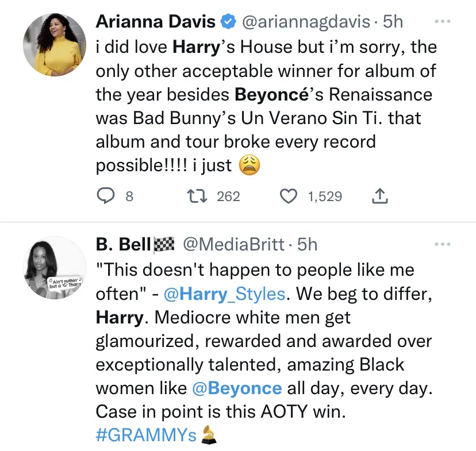
Task: Open the @ariannagdavis handle
Action: click(x=306, y=22)
